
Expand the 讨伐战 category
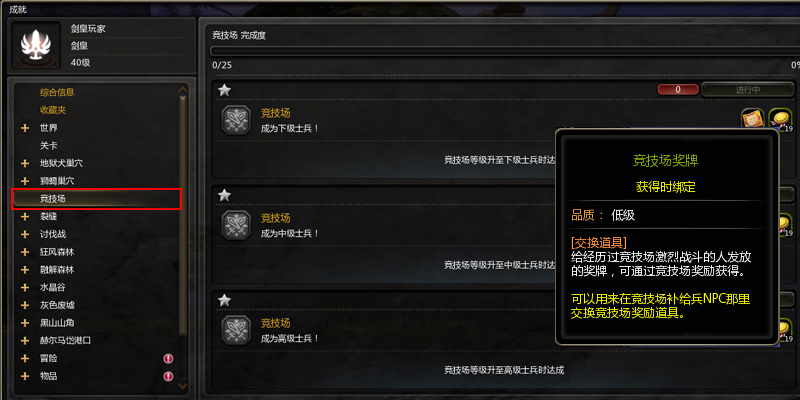pos(24,234)
